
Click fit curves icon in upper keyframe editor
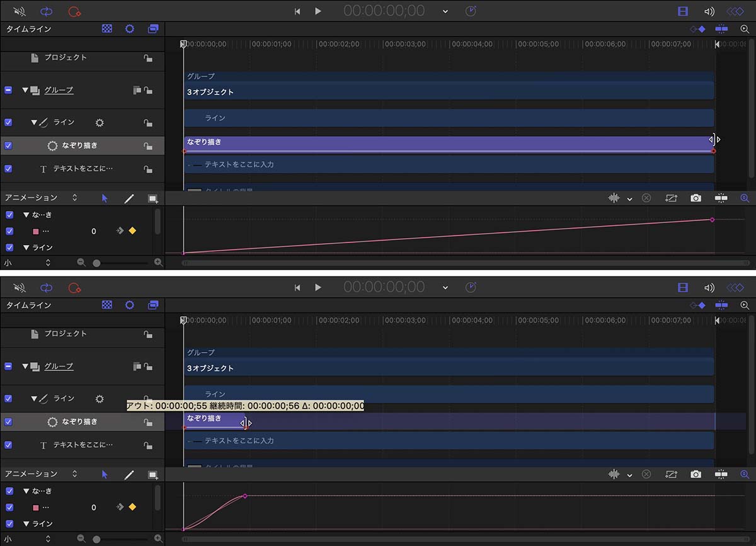point(671,198)
